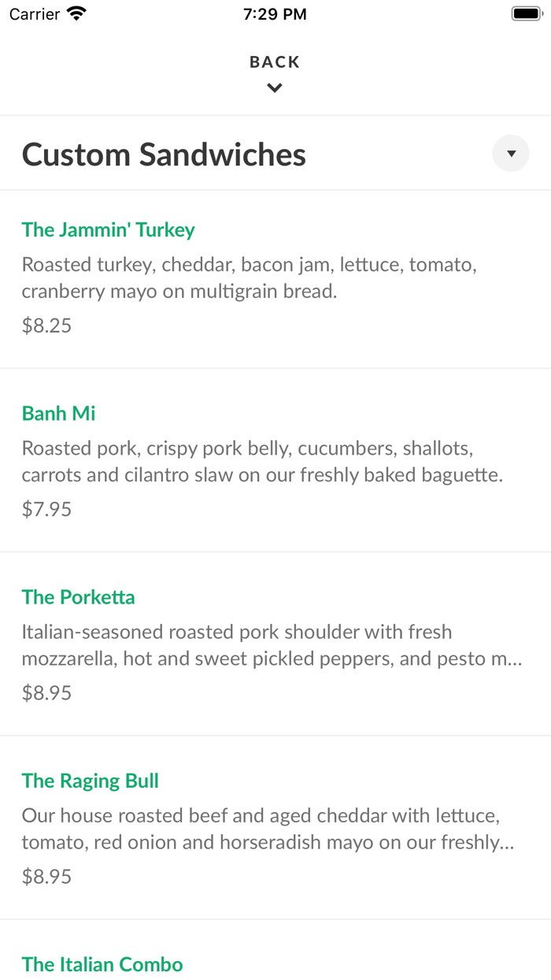Open the Custom Sandwiches category dropdown arrow
Screen dimensions: 551x980
510,153
